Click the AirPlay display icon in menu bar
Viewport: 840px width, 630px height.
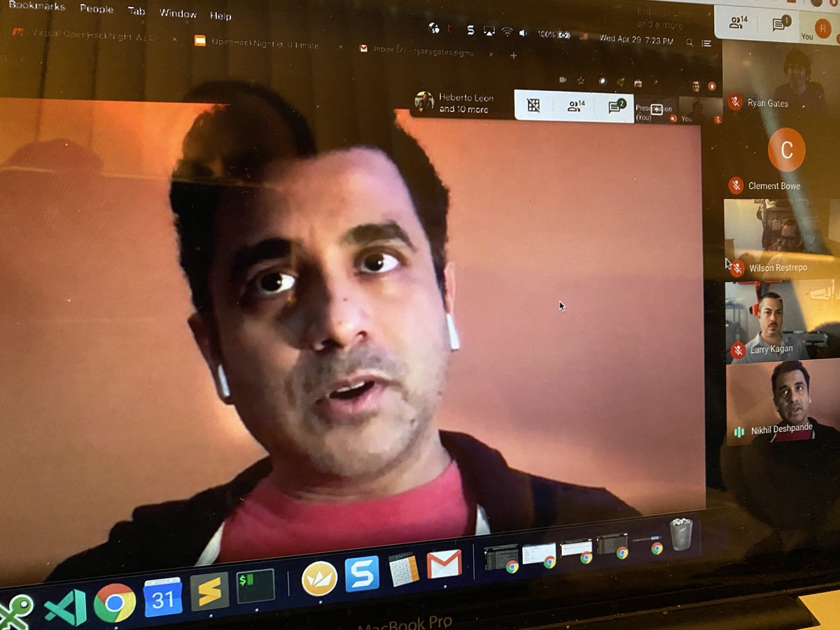[489, 31]
